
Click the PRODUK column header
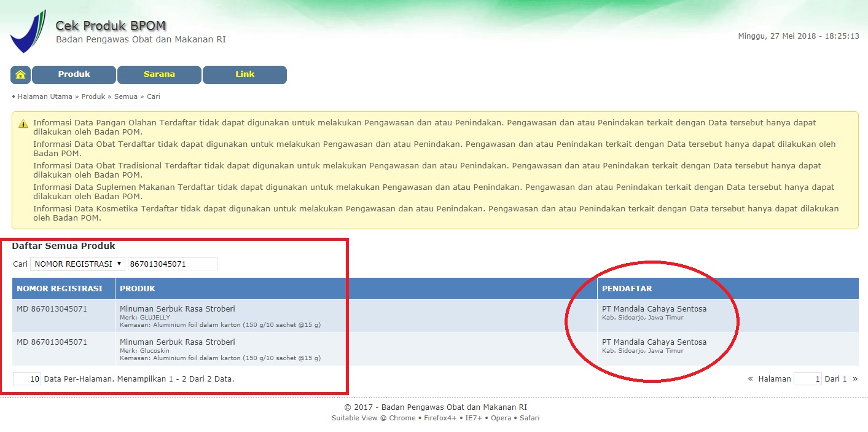point(356,288)
